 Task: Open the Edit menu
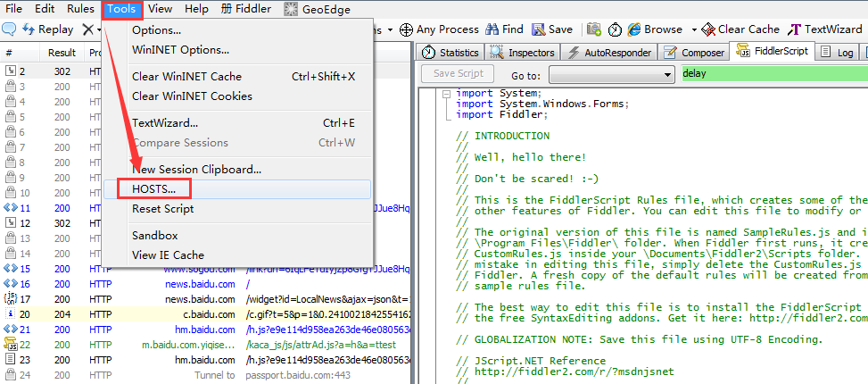(x=45, y=9)
